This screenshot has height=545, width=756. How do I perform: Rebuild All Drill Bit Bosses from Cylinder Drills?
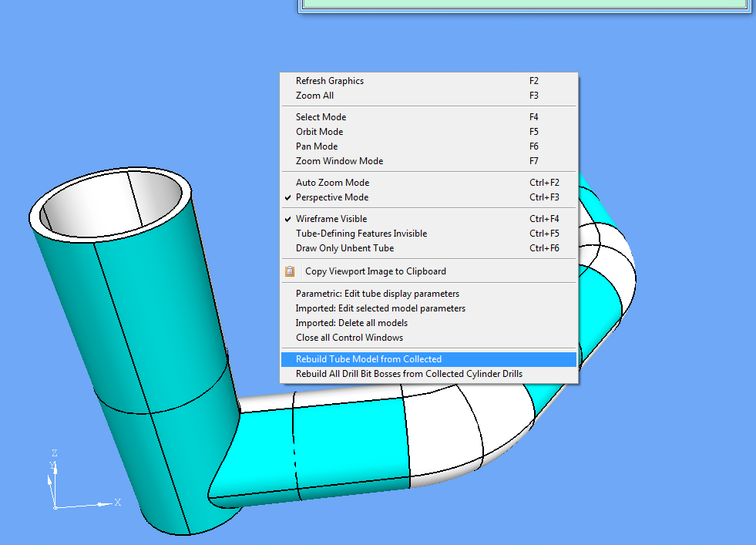point(408,374)
